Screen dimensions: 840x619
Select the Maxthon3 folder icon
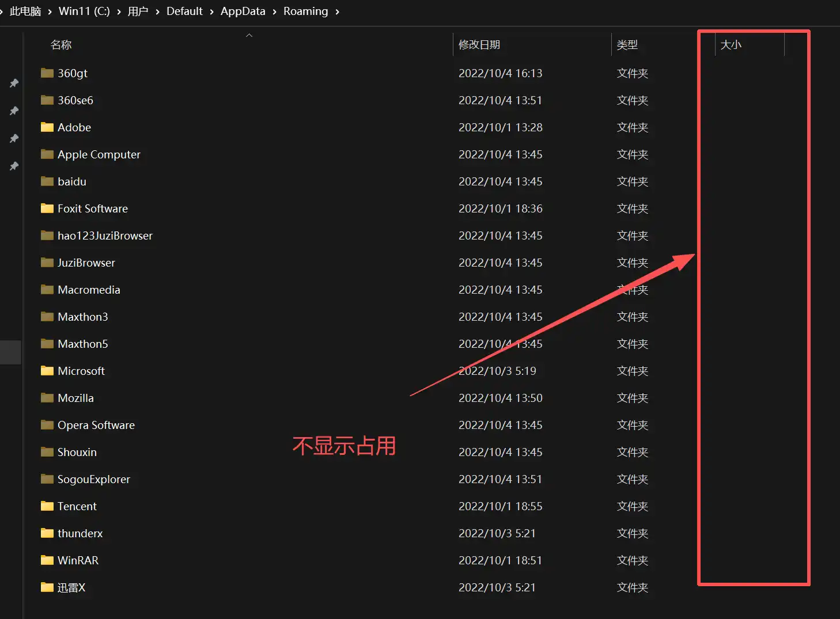[47, 317]
